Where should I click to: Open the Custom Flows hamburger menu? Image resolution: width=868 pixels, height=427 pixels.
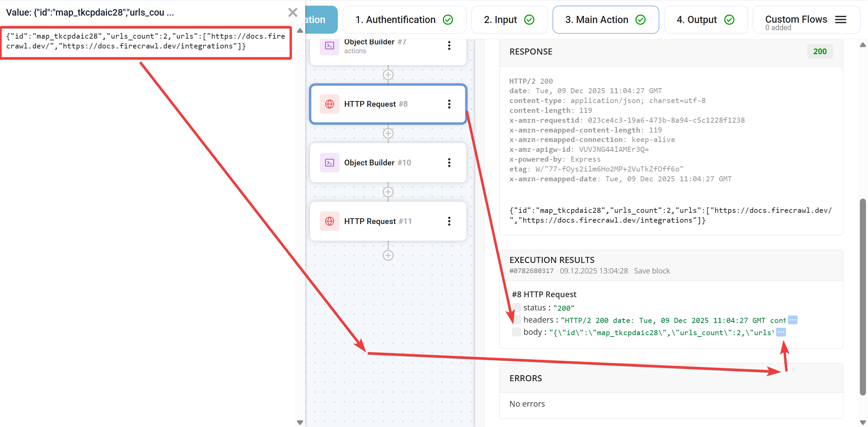[x=841, y=19]
